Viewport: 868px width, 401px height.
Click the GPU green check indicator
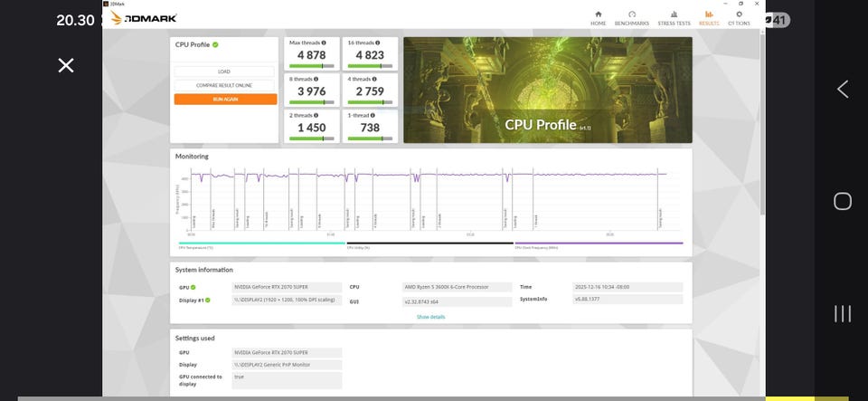pos(193,288)
